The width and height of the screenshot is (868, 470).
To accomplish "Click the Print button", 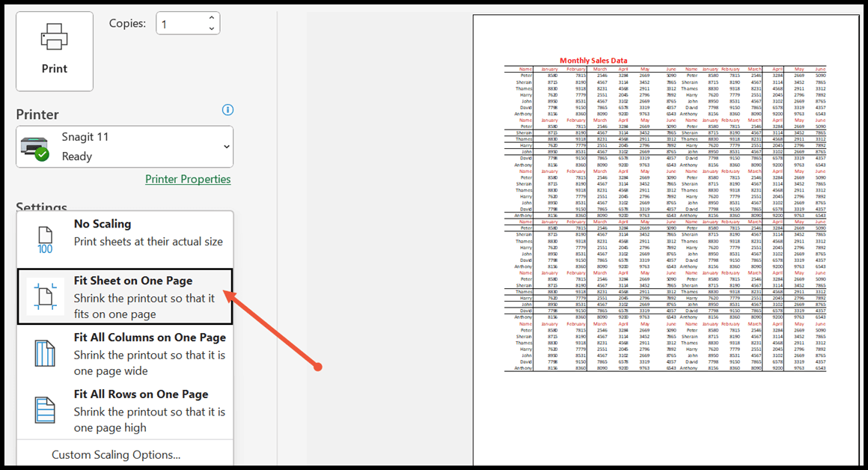I will [53, 51].
